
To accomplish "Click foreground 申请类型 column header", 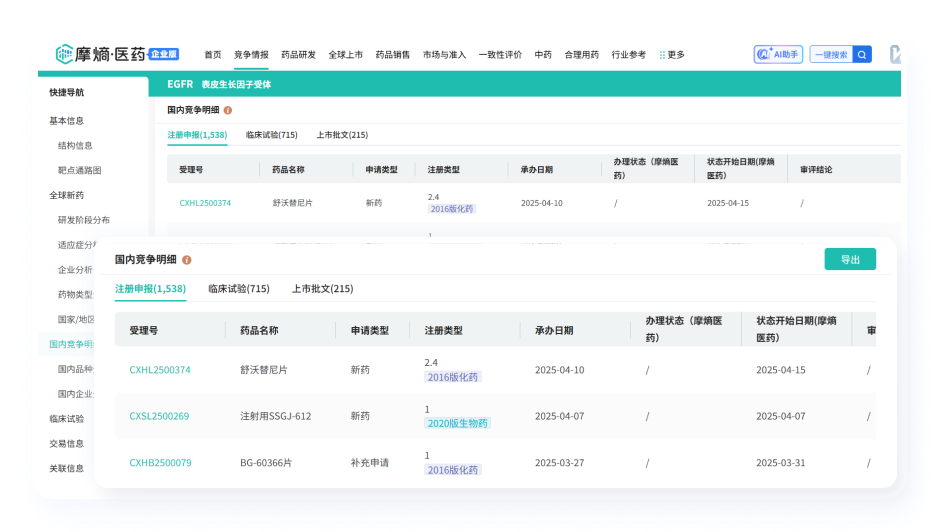I will coord(370,330).
